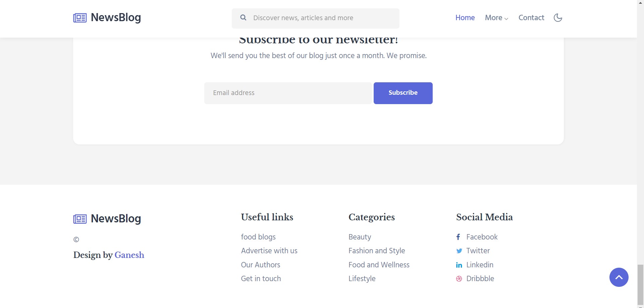Open the Ganesh designer link
This screenshot has height=308, width=644.
[129, 255]
